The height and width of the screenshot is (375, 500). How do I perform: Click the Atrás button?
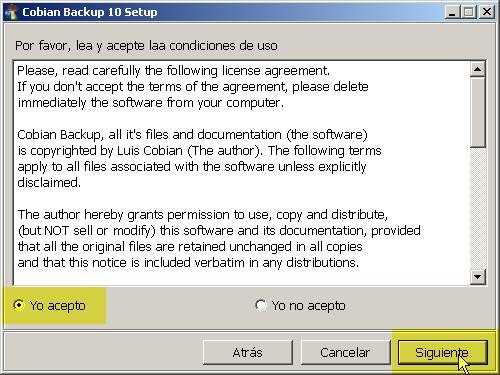(x=248, y=352)
